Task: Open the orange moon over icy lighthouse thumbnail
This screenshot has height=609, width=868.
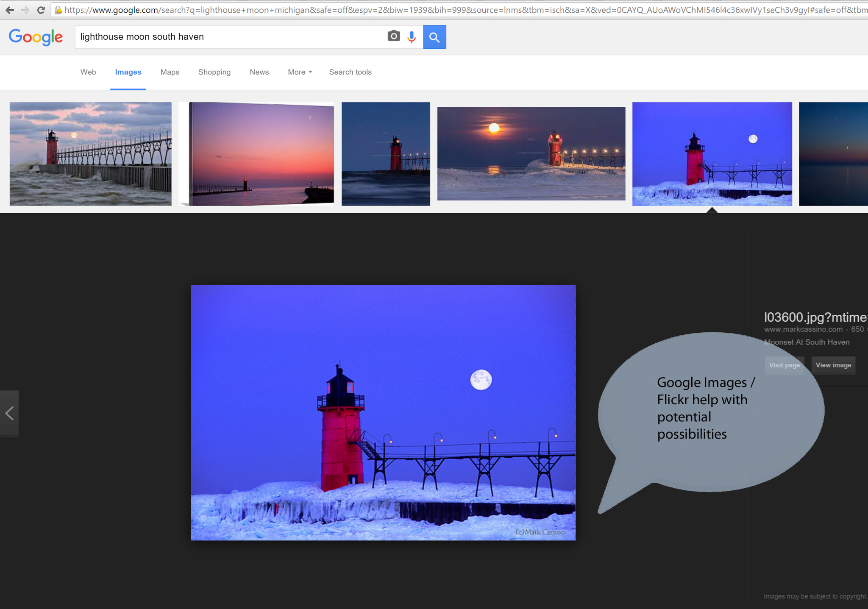Action: (531, 153)
